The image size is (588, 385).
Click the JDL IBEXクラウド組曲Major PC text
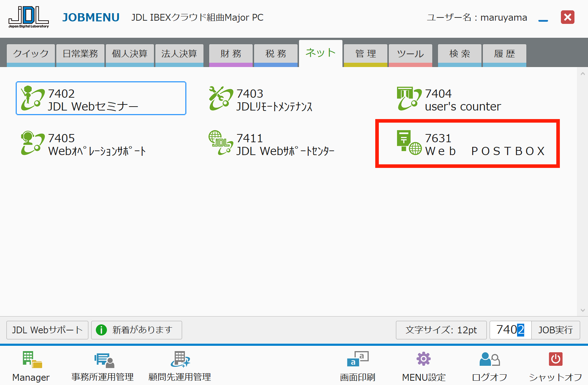(197, 17)
